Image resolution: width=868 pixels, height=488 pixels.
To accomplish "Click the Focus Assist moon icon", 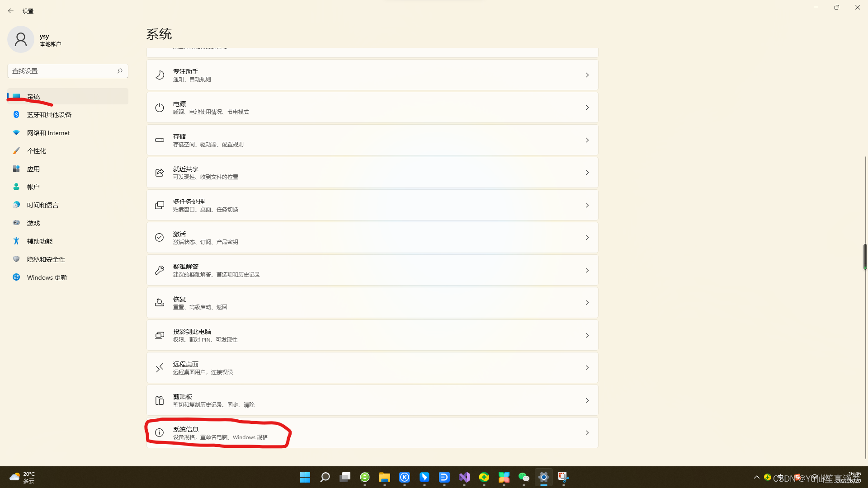I will coord(160,75).
